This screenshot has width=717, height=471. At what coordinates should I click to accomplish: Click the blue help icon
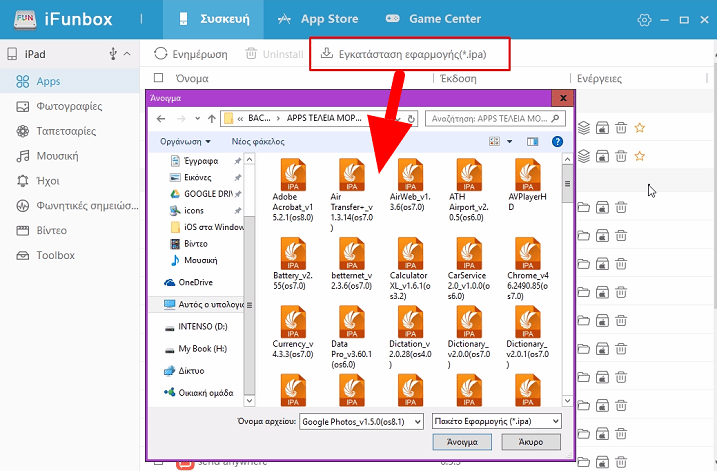(557, 142)
